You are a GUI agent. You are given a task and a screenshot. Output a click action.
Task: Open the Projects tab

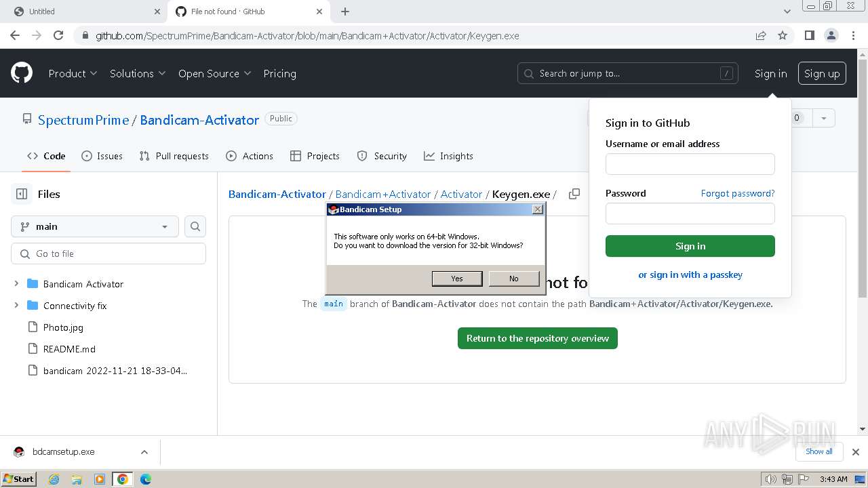point(315,156)
